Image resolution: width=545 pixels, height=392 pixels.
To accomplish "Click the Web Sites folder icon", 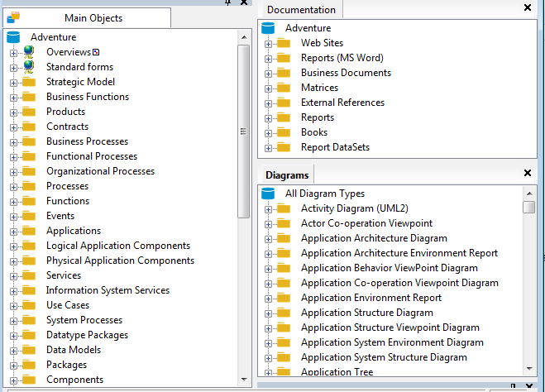I will click(x=284, y=43).
